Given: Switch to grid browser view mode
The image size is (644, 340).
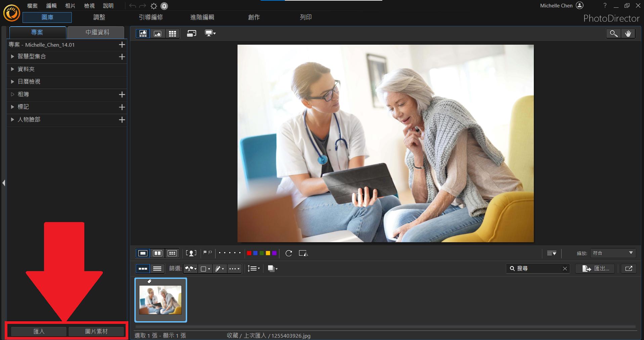Looking at the screenshot, I should (x=172, y=34).
